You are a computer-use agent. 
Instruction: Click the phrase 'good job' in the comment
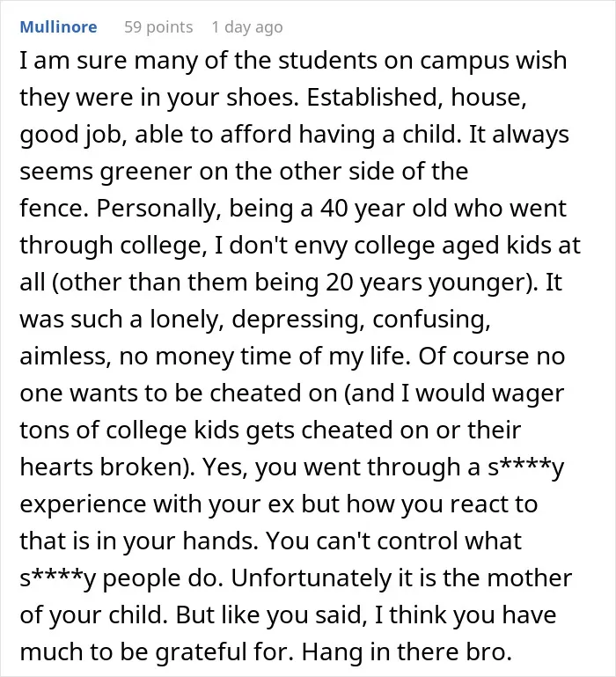point(70,135)
